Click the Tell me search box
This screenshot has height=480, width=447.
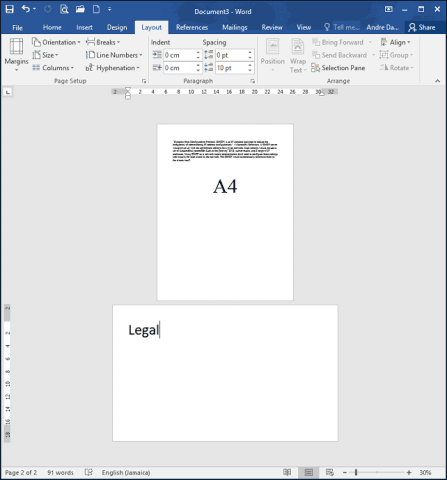pos(342,28)
